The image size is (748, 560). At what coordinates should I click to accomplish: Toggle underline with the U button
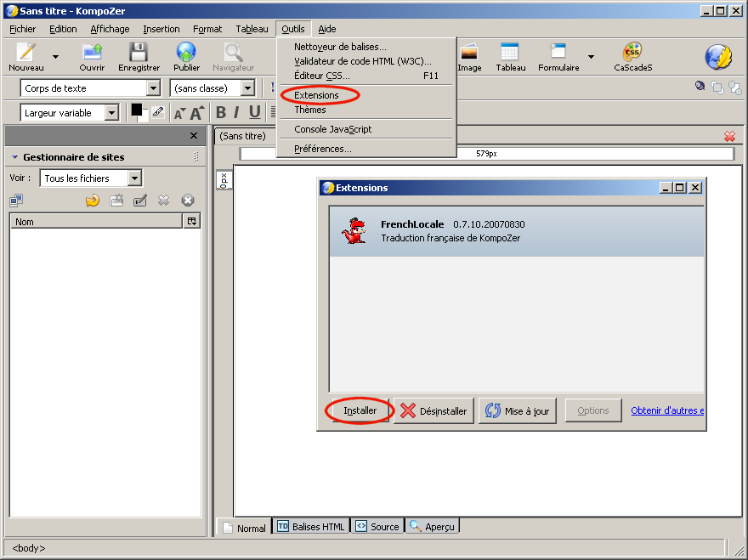(255, 112)
